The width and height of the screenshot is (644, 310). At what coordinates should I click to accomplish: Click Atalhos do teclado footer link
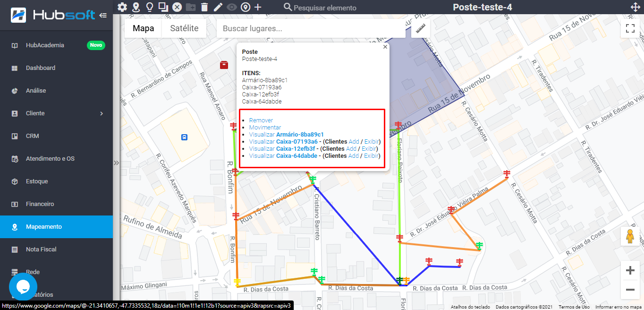pos(469,307)
